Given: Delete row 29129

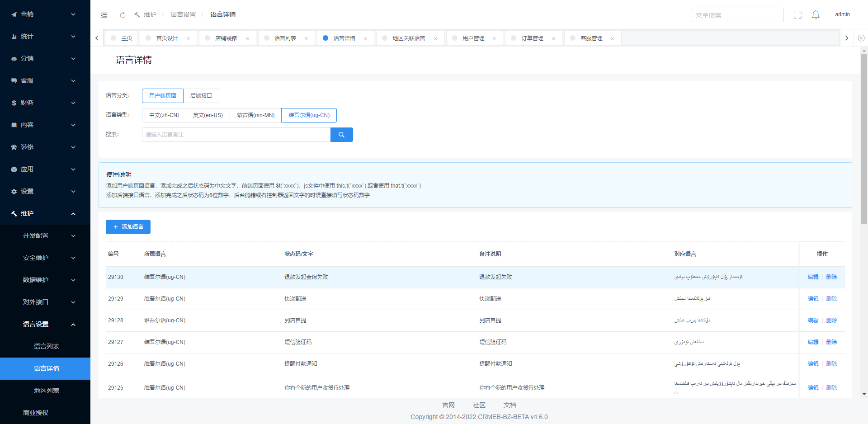Looking at the screenshot, I should pos(831,299).
